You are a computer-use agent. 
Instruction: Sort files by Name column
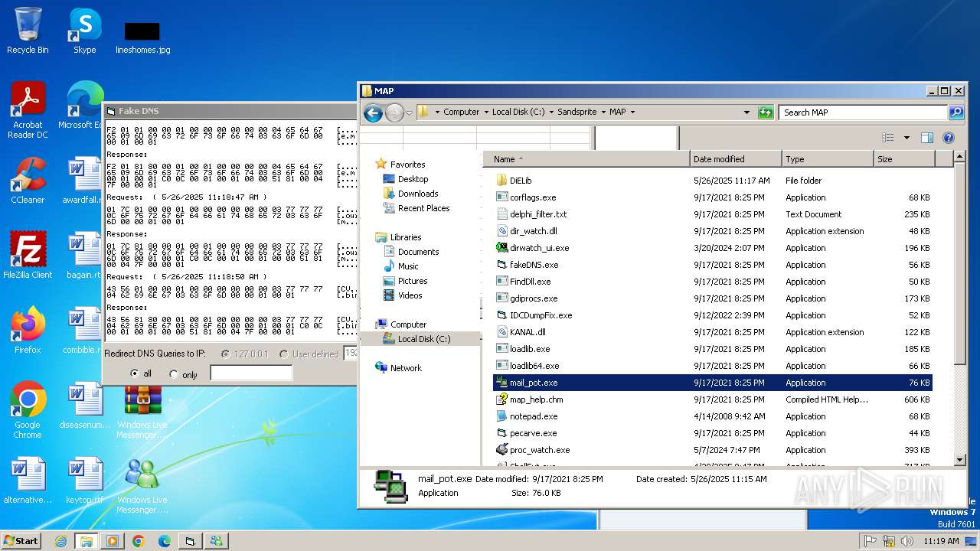click(586, 159)
